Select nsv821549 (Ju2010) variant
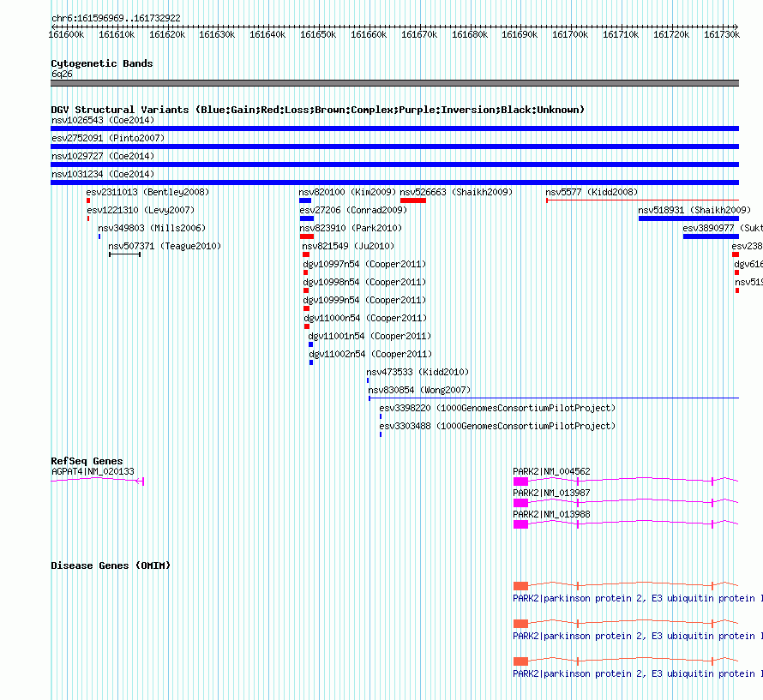The image size is (763, 700). point(348,246)
